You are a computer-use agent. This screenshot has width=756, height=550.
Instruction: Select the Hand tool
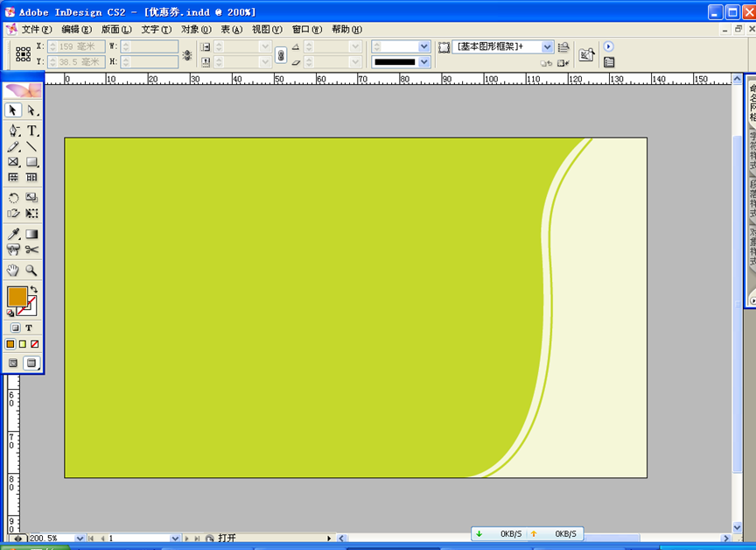13,271
